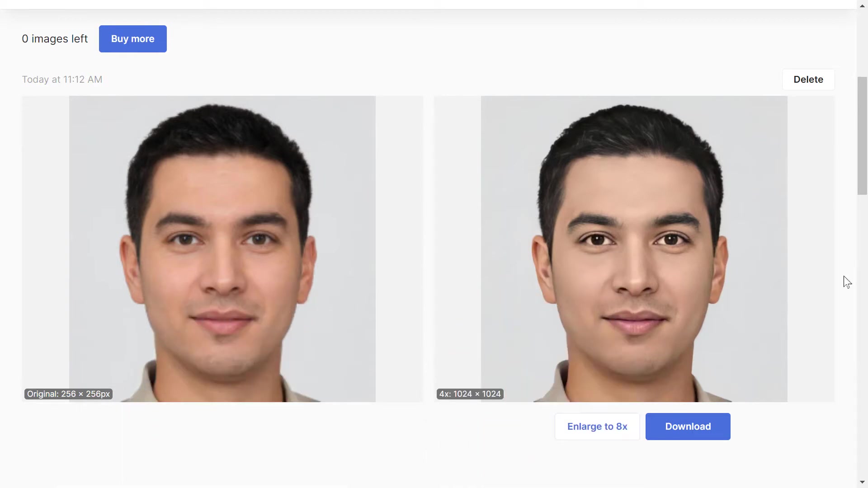This screenshot has height=488, width=868.
Task: Click the '4x: 1024 × 1024' badge
Action: coord(470,394)
